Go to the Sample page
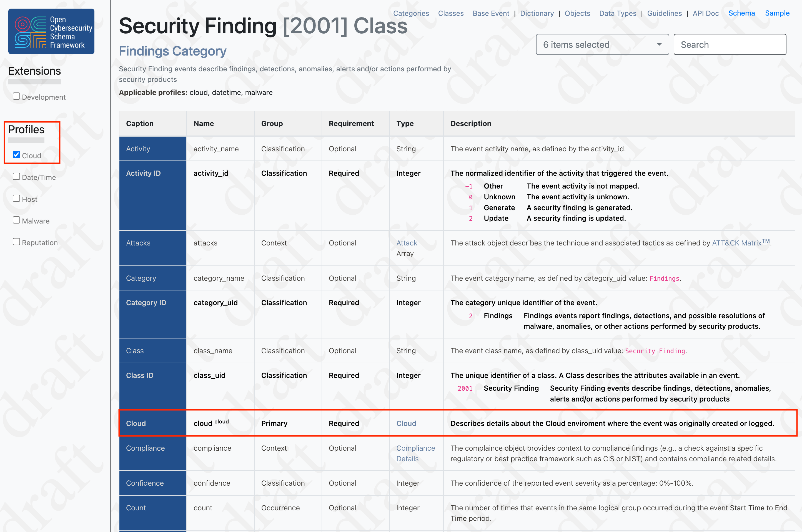This screenshot has height=532, width=802. (x=777, y=13)
